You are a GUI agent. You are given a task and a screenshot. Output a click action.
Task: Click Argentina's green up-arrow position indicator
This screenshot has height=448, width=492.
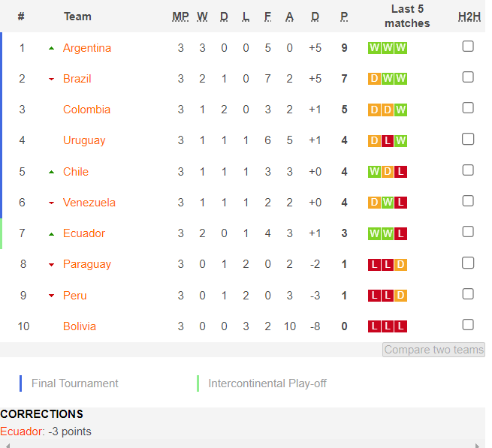point(52,48)
